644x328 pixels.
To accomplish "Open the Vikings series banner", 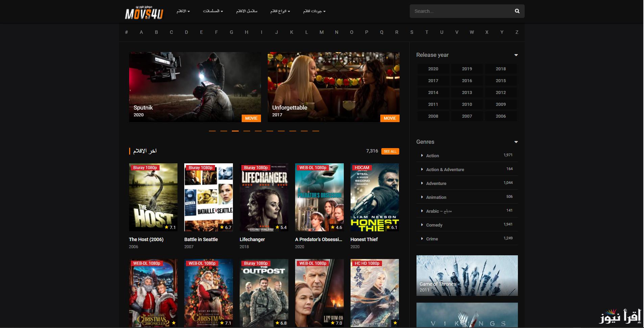I will [467, 315].
